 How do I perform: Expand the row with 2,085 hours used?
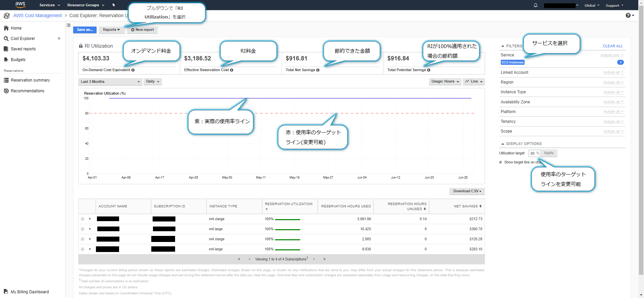pos(90,239)
